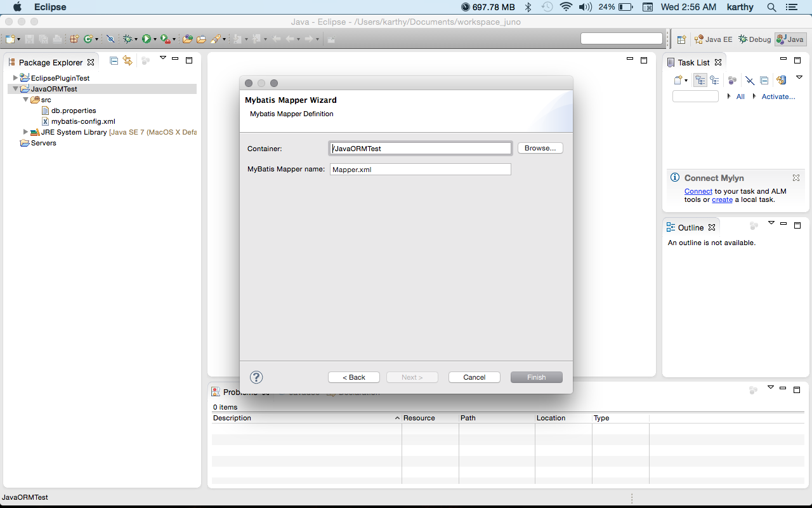Collapse the src folder node

[x=25, y=100]
